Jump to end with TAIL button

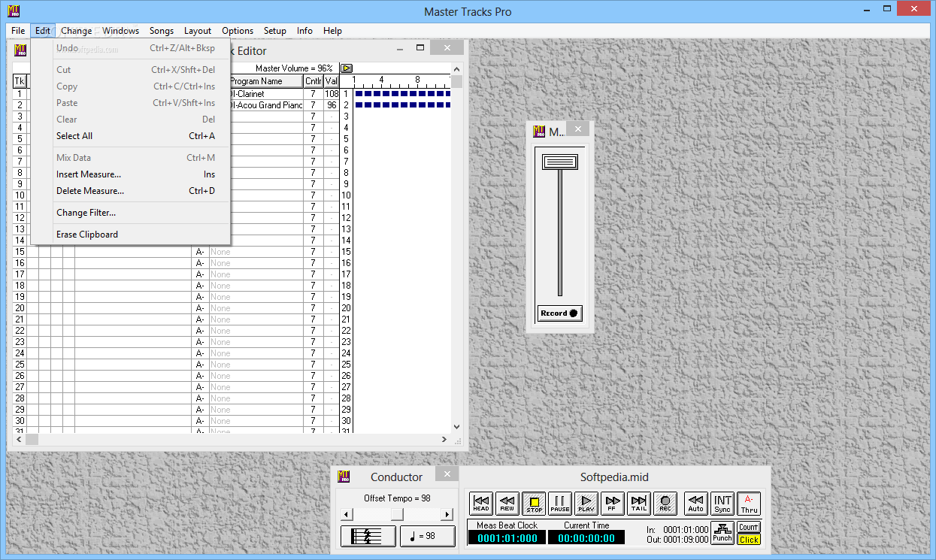pyautogui.click(x=639, y=503)
